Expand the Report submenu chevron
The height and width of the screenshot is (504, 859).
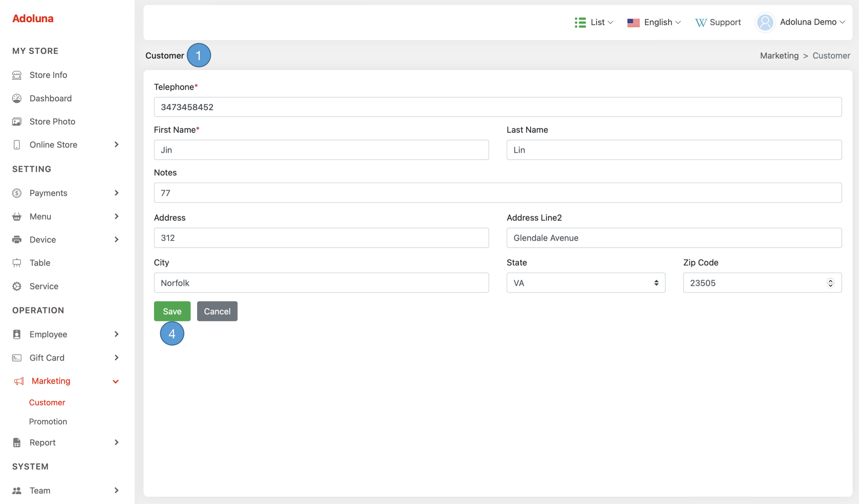(117, 442)
